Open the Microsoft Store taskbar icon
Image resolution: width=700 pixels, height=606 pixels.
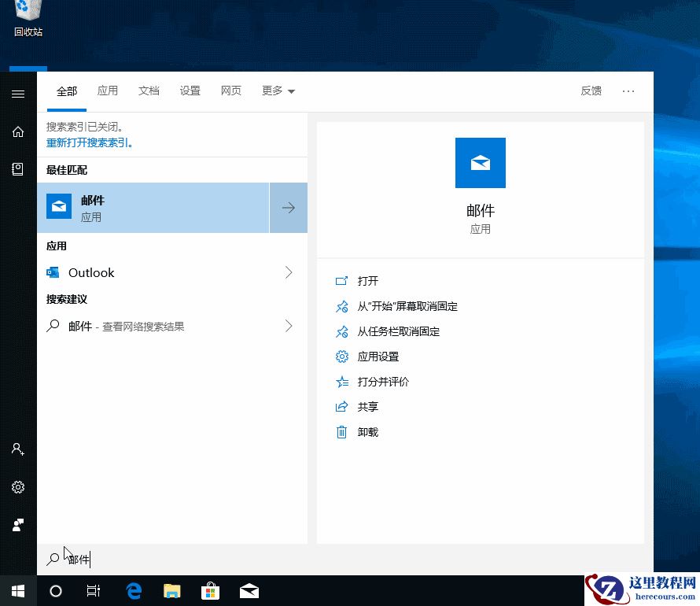coord(210,590)
